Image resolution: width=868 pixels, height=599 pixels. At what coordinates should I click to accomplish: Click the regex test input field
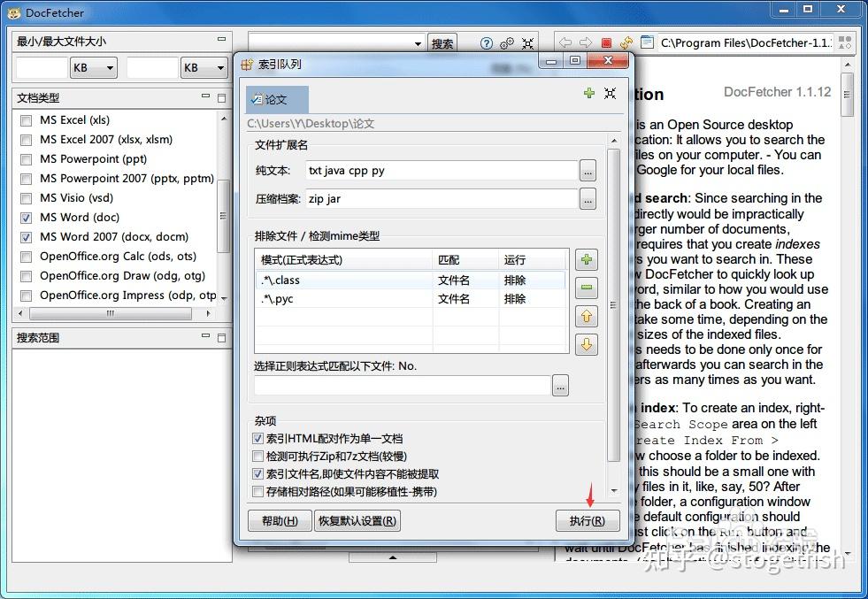(x=403, y=385)
